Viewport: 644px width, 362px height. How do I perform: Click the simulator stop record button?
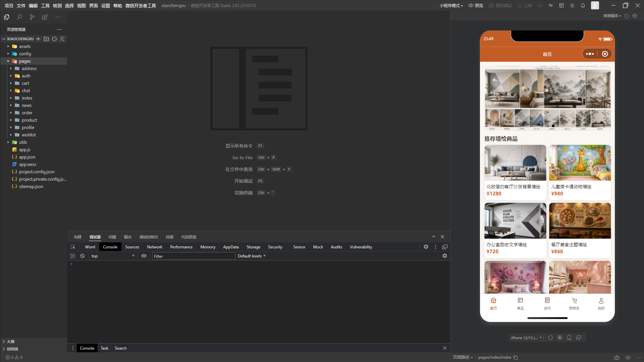pyautogui.click(x=560, y=338)
